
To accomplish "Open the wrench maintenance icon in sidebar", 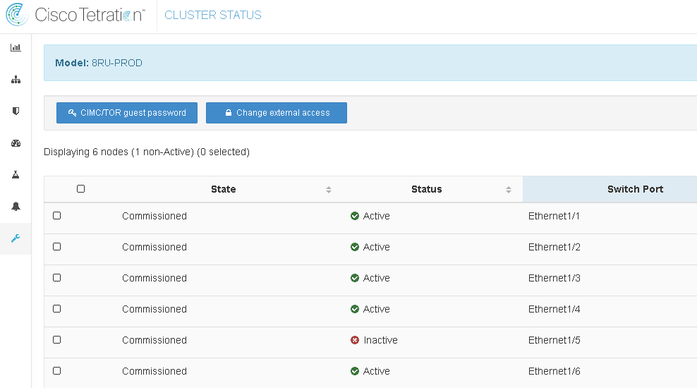I will 16,238.
